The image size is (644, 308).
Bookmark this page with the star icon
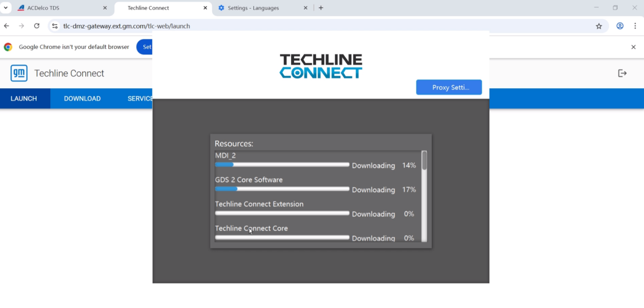[599, 26]
